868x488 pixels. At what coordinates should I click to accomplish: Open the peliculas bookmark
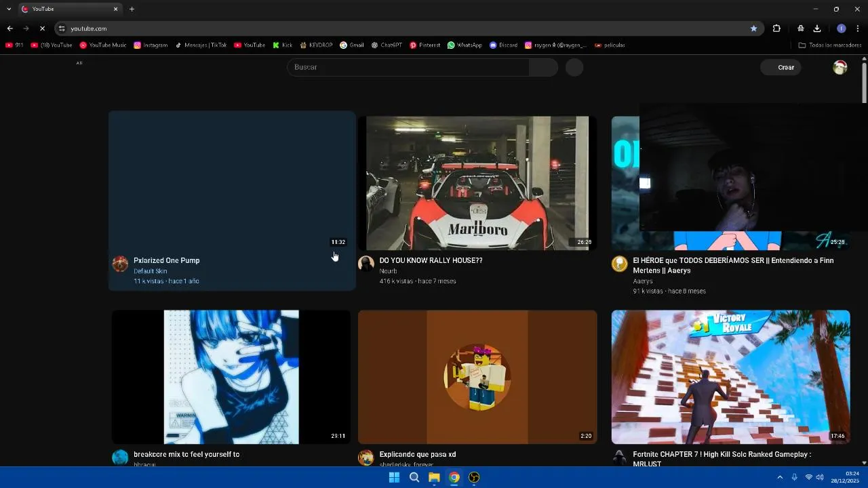coord(610,45)
